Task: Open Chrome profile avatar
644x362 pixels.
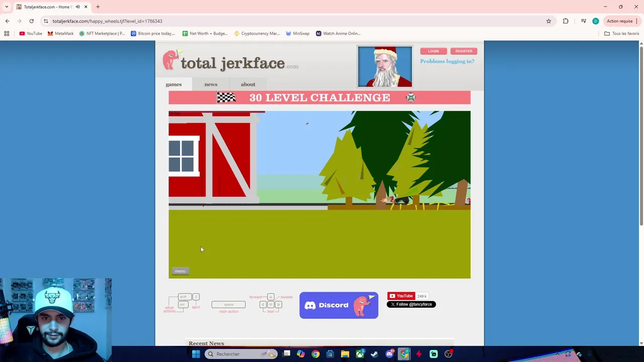Action: point(596,21)
